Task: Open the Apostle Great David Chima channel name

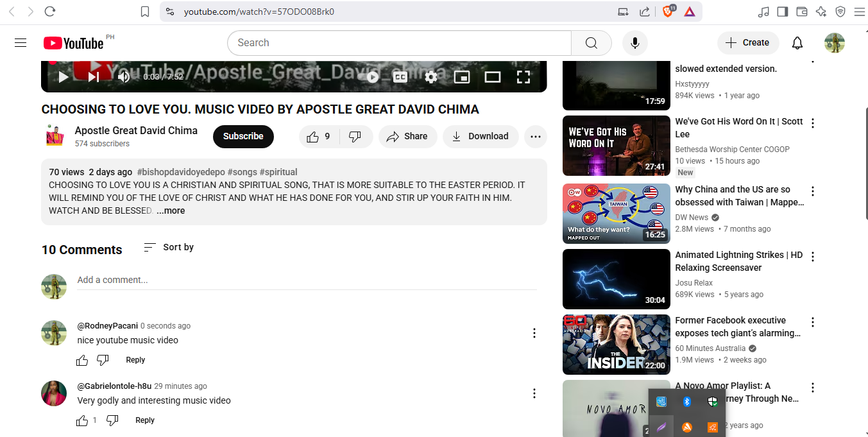Action: tap(136, 130)
